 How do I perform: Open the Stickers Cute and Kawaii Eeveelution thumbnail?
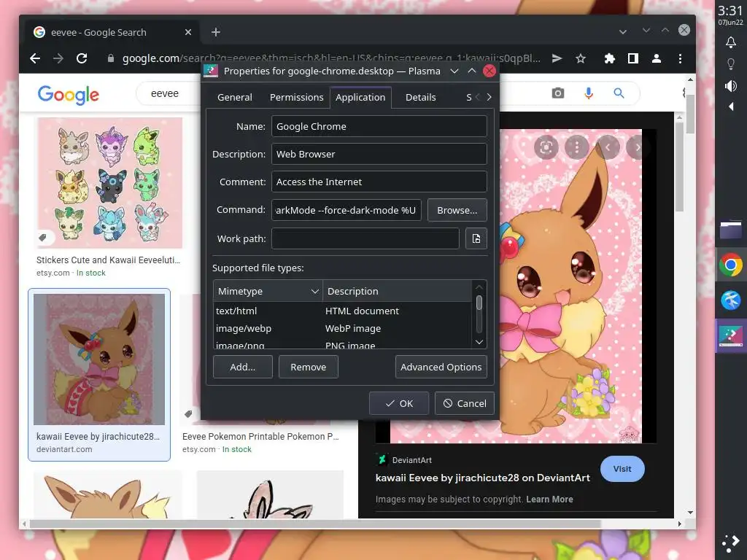[x=109, y=183]
